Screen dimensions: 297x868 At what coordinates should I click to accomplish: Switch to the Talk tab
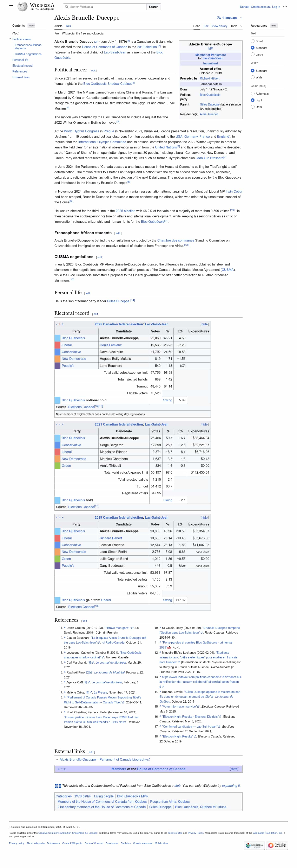pos(68,26)
